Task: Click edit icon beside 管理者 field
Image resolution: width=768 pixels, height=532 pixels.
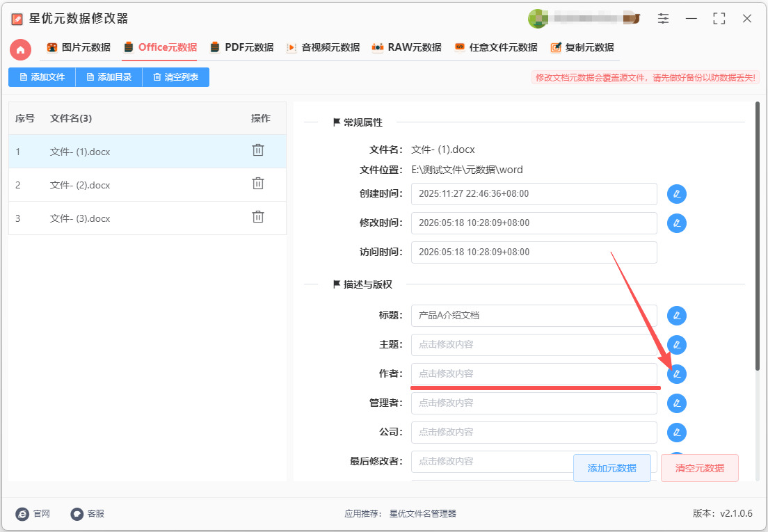Action: click(677, 403)
